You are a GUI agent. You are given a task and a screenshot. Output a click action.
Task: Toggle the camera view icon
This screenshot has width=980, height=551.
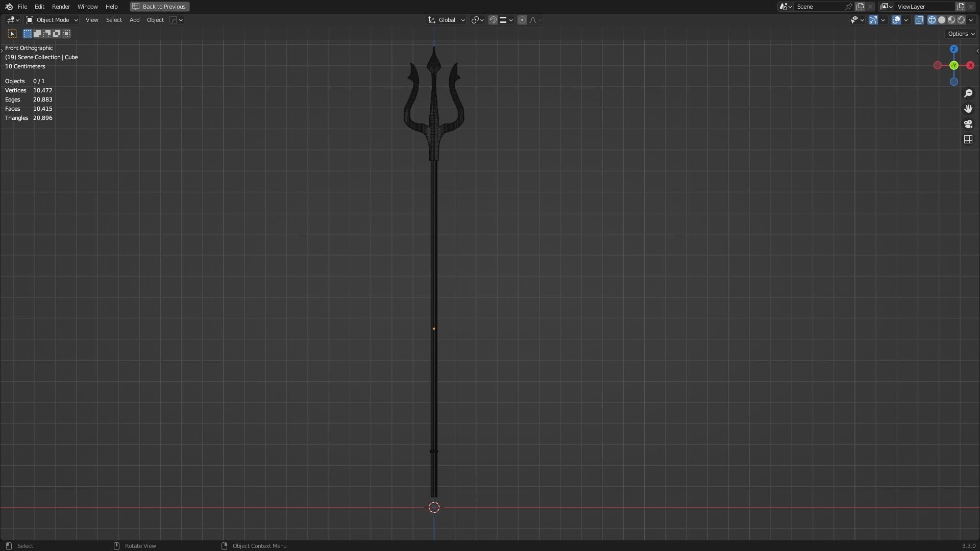tap(968, 124)
